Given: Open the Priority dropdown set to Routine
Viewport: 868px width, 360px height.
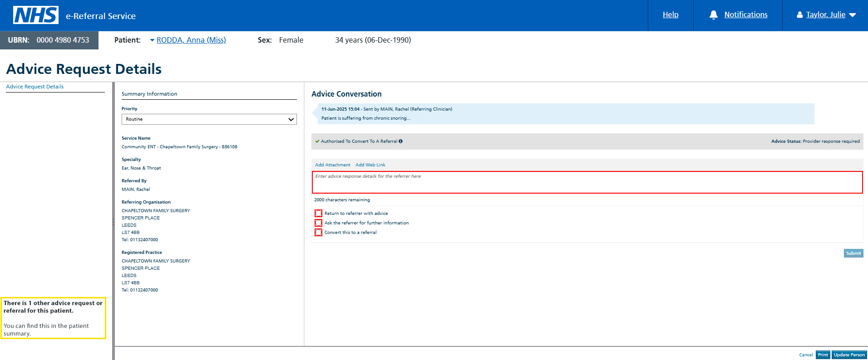Looking at the screenshot, I should [209, 119].
